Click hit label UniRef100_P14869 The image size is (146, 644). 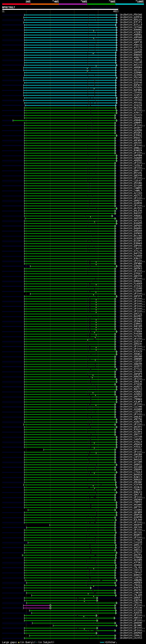point(131,284)
